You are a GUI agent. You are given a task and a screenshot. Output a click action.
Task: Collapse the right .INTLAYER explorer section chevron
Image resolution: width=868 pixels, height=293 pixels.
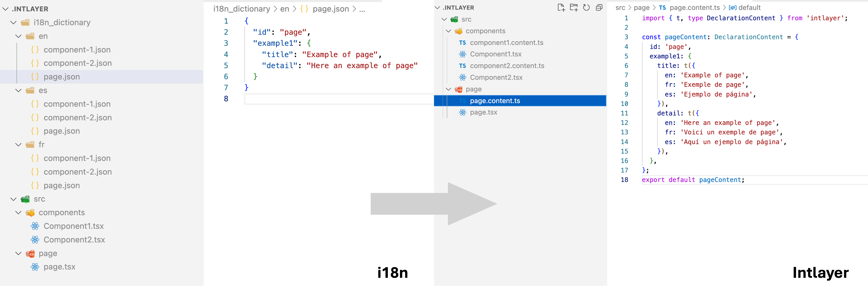pos(437,8)
